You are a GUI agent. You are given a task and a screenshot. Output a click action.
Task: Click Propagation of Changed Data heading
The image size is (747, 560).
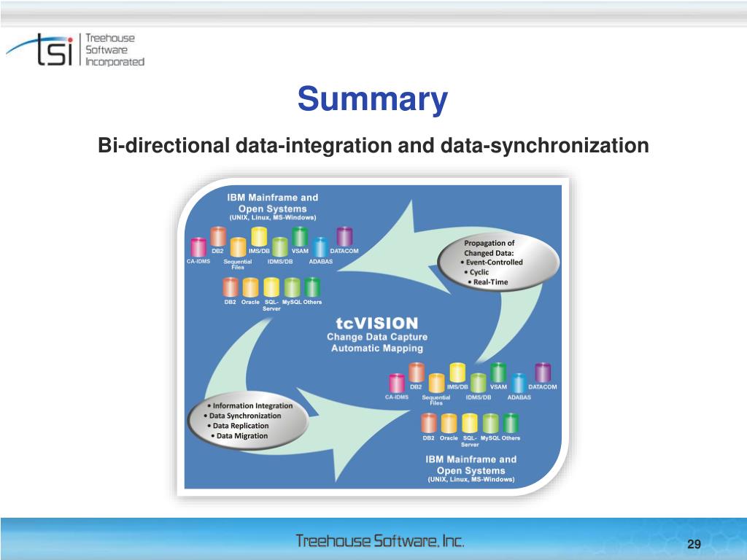pos(489,248)
